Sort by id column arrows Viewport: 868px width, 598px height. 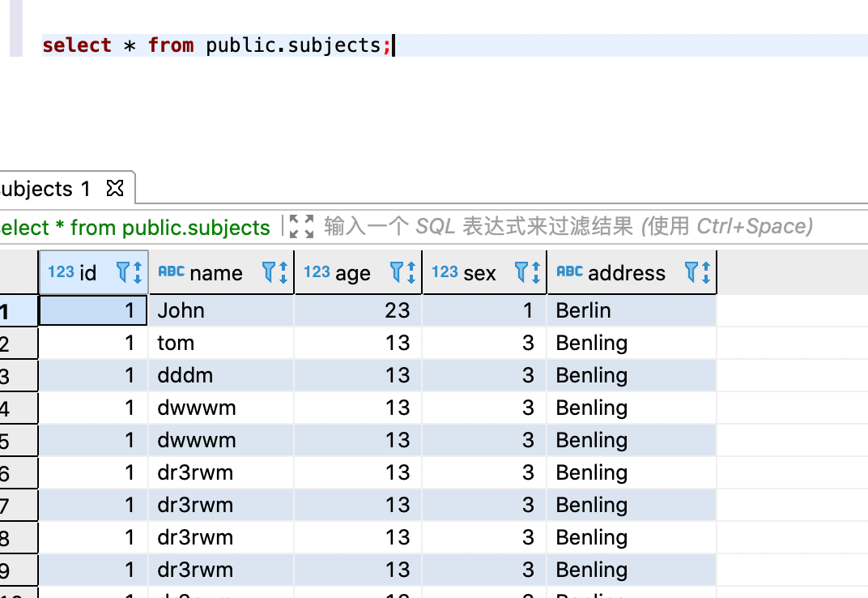[x=138, y=272]
